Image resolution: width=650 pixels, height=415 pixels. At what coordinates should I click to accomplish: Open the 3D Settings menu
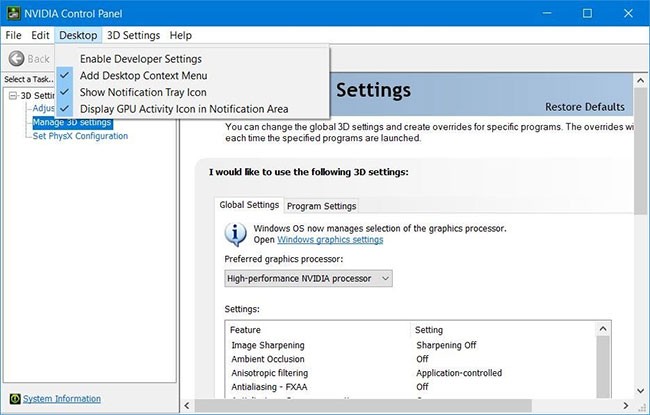point(133,35)
